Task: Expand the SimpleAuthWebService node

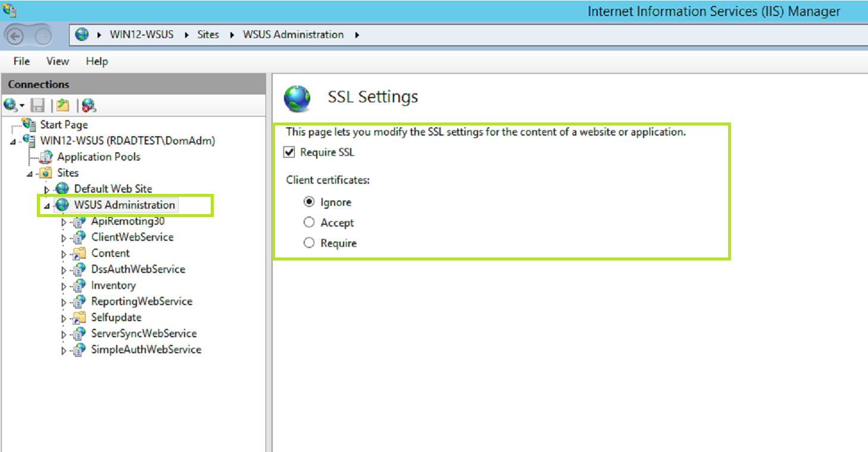Action: pyautogui.click(x=64, y=350)
